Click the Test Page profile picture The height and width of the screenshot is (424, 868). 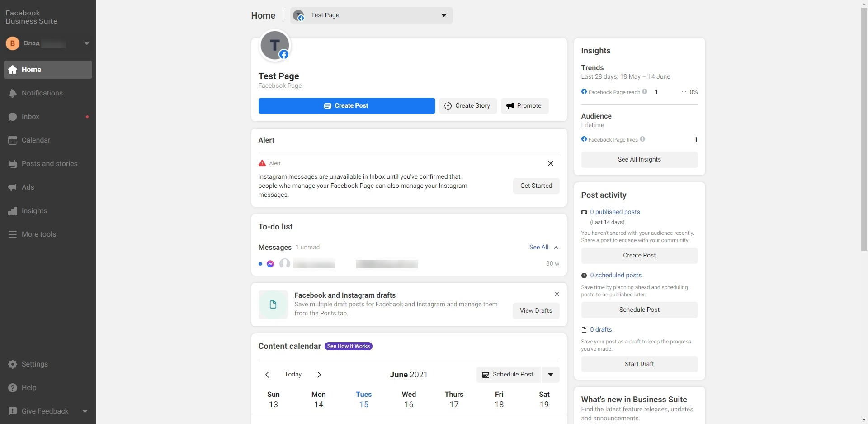click(275, 45)
